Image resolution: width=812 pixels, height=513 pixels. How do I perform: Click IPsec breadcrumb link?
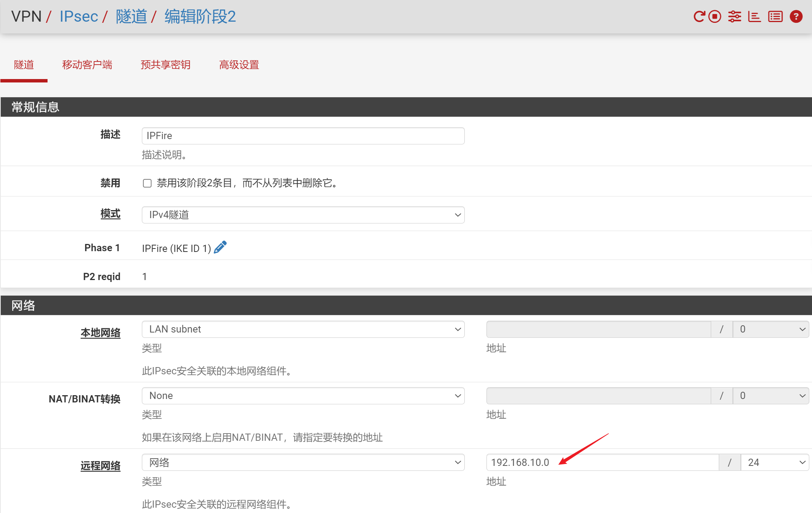pos(79,17)
